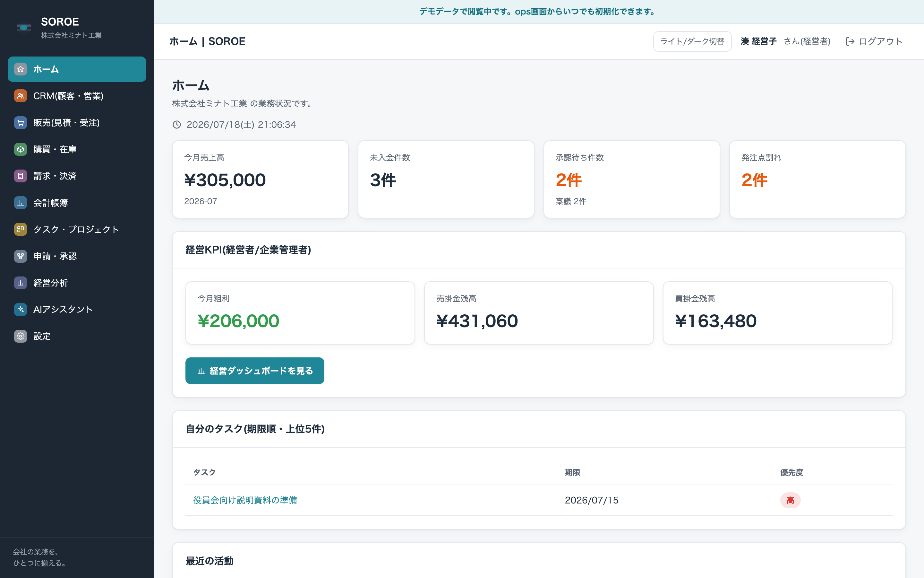Click the logout arrow icon
This screenshot has width=924, height=578.
pos(850,41)
